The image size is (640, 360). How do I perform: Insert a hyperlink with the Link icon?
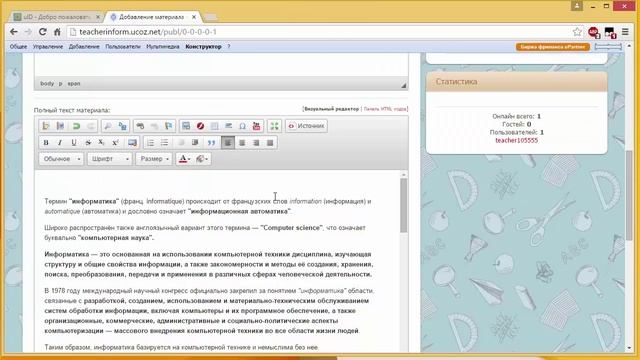click(x=140, y=126)
